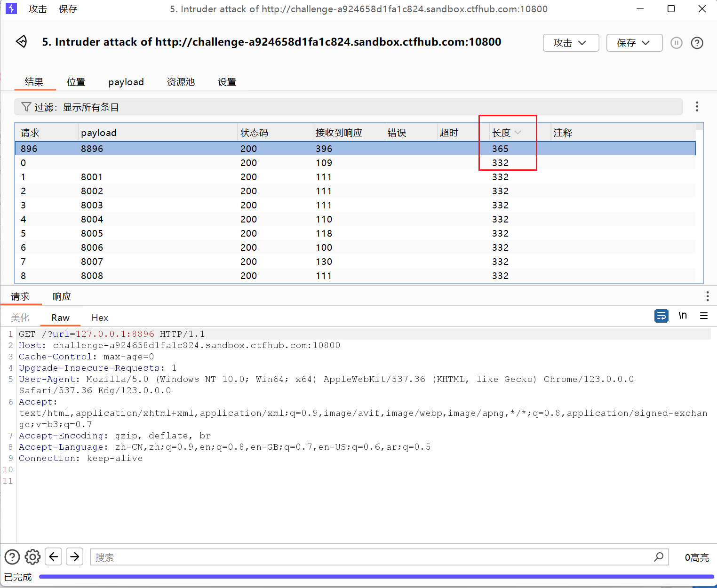Screen dimensions: 717x588
Task: Go to next search match with right arrow
Action: click(x=75, y=556)
